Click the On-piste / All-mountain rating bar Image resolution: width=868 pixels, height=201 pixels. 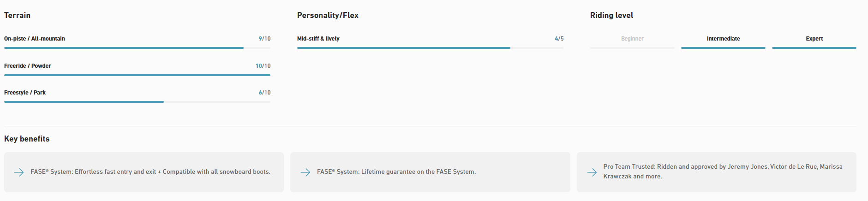(137, 48)
